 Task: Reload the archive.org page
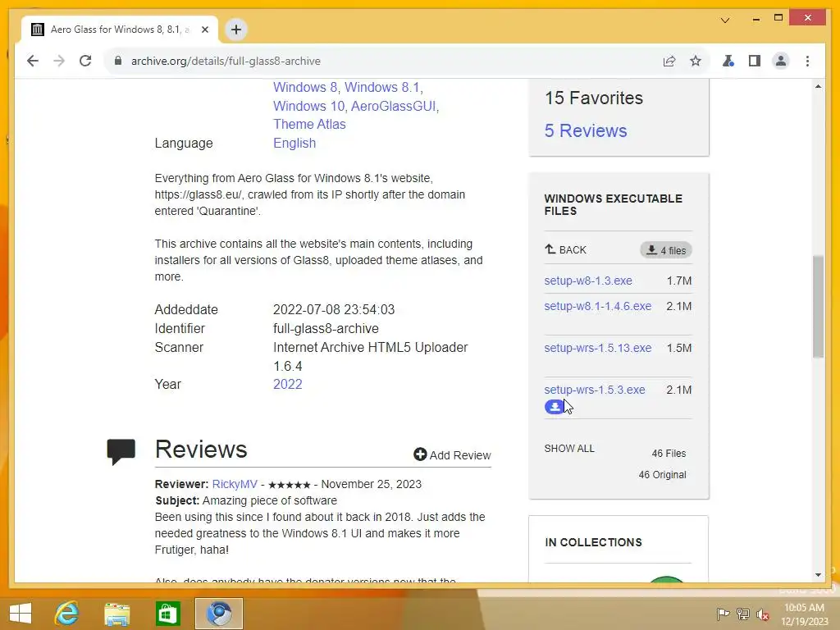pyautogui.click(x=85, y=61)
